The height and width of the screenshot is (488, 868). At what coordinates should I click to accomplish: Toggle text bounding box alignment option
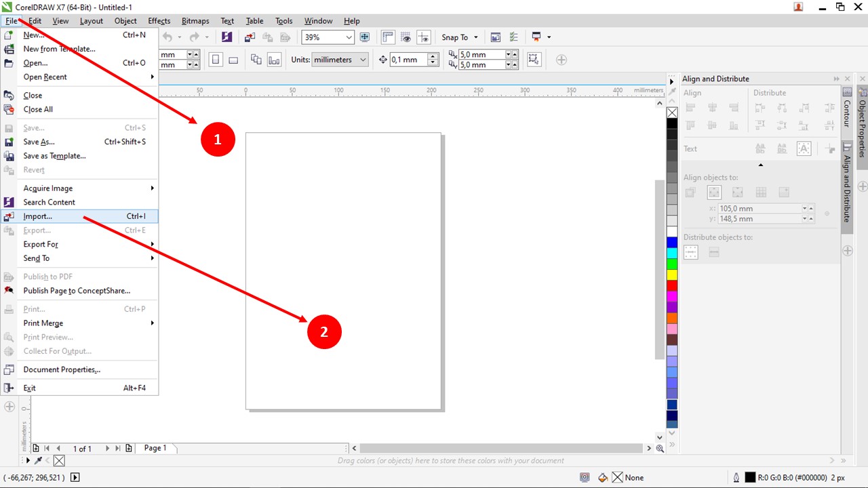[x=804, y=148]
